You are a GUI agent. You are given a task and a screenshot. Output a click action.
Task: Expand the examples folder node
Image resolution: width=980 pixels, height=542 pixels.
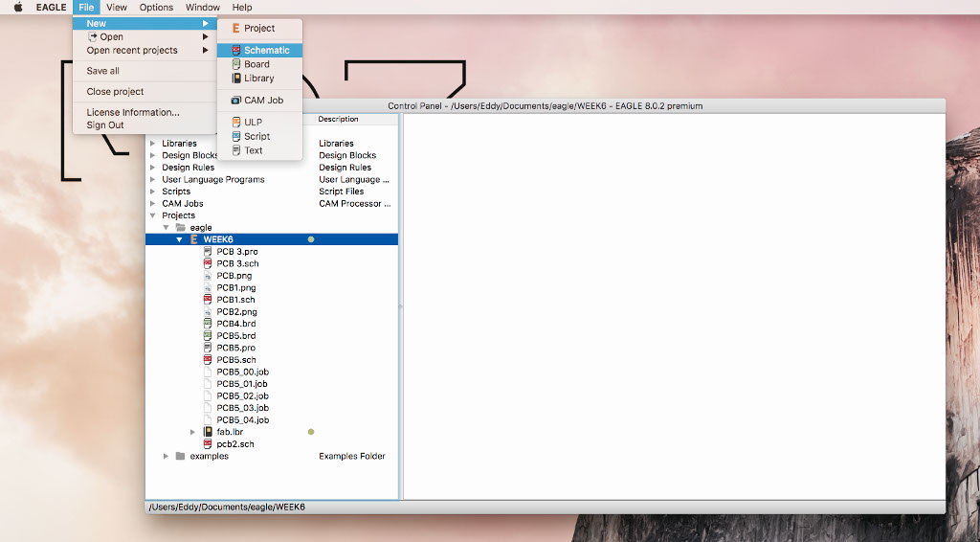(167, 456)
